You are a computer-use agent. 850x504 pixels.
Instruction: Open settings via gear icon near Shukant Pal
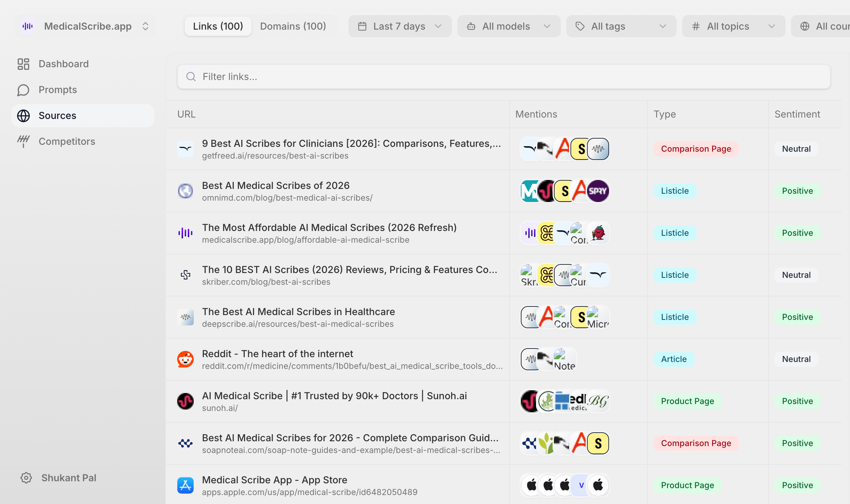[26, 478]
